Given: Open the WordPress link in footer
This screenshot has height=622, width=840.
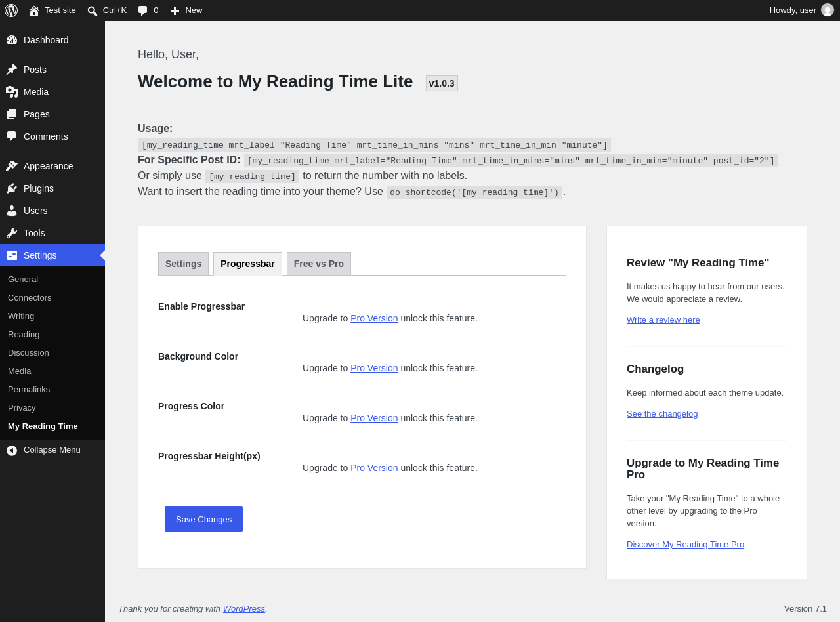Looking at the screenshot, I should (244, 608).
